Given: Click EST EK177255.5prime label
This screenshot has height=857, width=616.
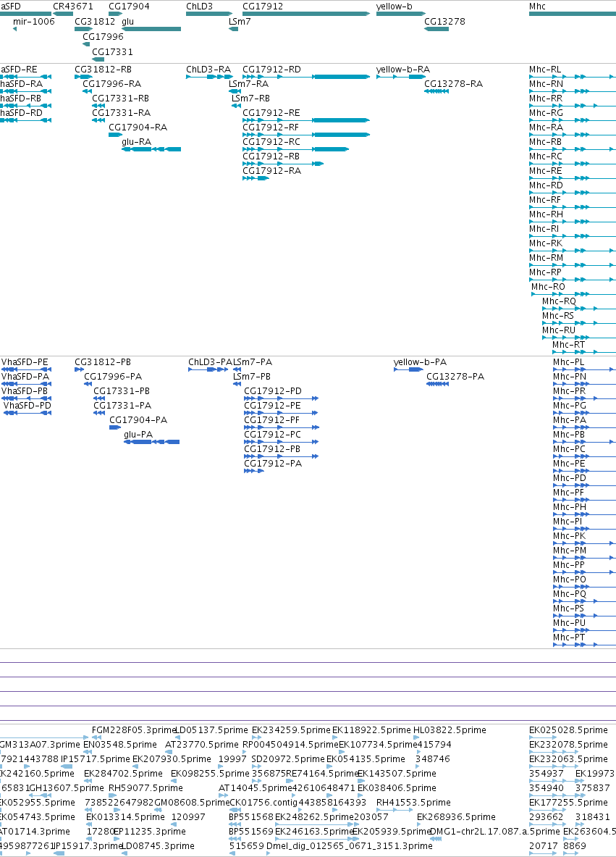Looking at the screenshot, I should coord(568,803).
